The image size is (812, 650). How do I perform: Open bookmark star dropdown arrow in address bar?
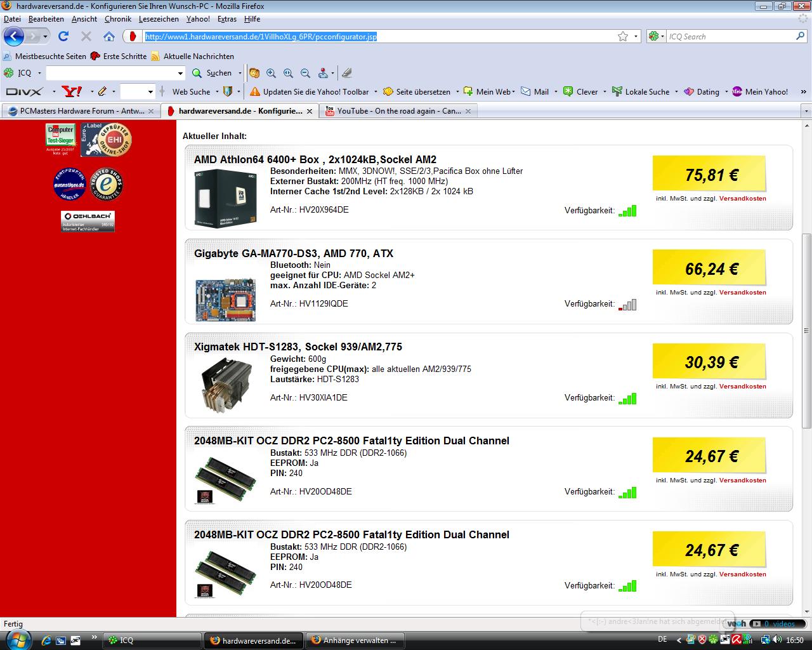coord(636,36)
